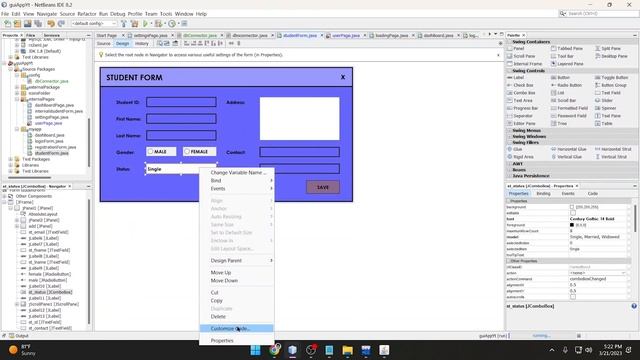Pick the Slider component in Palette

[x=604, y=100]
